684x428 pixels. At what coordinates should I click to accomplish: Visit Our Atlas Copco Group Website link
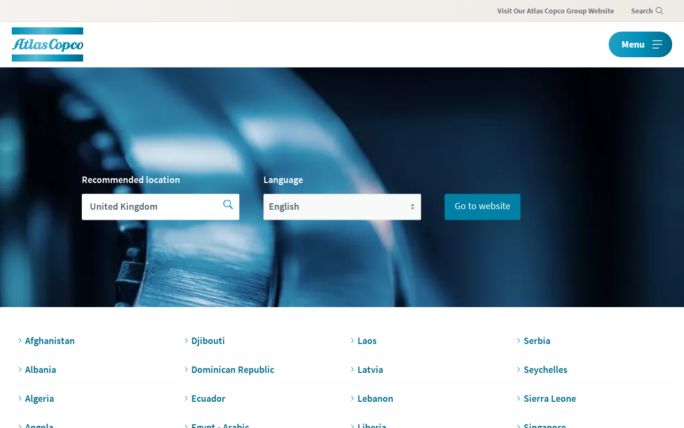pos(555,11)
